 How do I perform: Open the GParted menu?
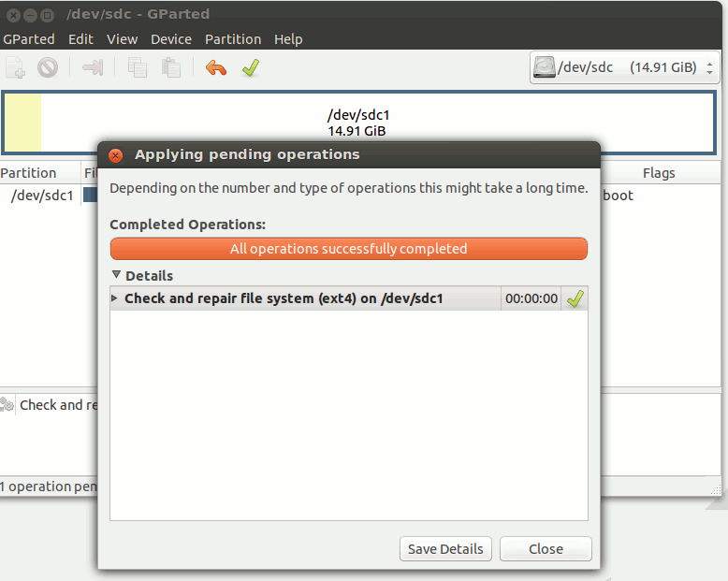click(29, 39)
